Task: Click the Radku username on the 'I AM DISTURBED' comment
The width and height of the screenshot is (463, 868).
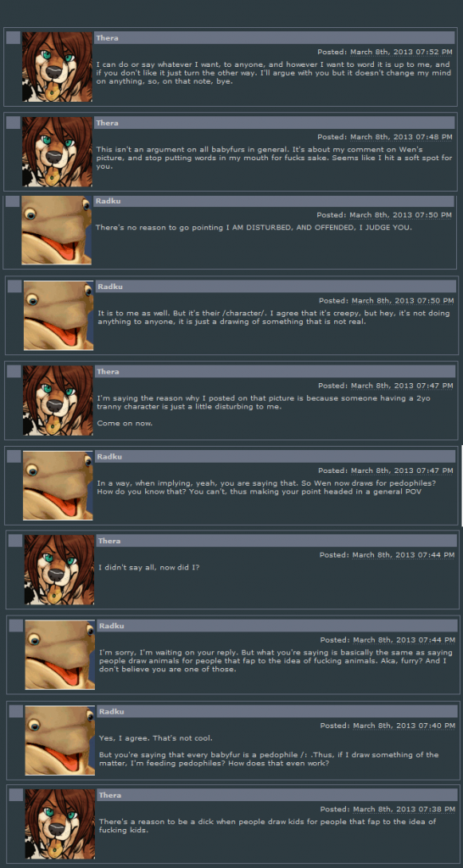Action: tap(108, 201)
